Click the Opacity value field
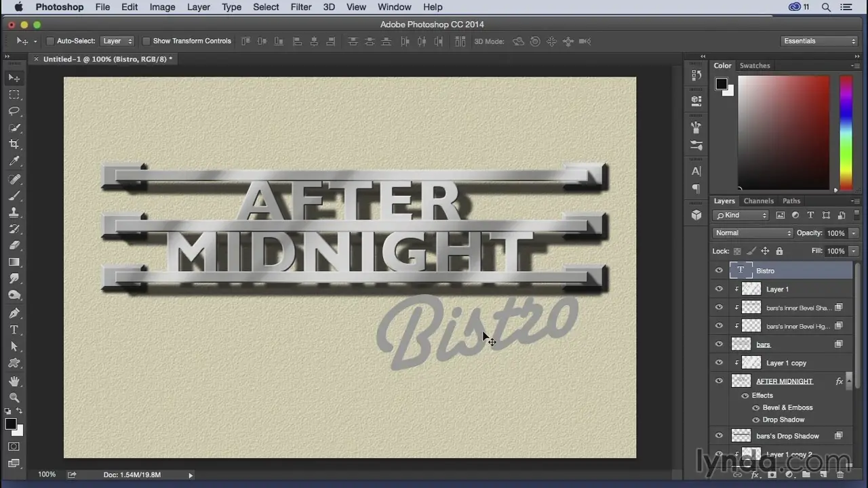This screenshot has height=488, width=868. point(835,233)
